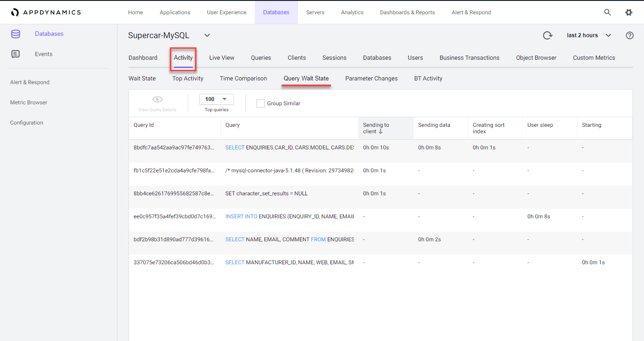Switch to the Dashboard tab
644x341 pixels.
tap(143, 58)
